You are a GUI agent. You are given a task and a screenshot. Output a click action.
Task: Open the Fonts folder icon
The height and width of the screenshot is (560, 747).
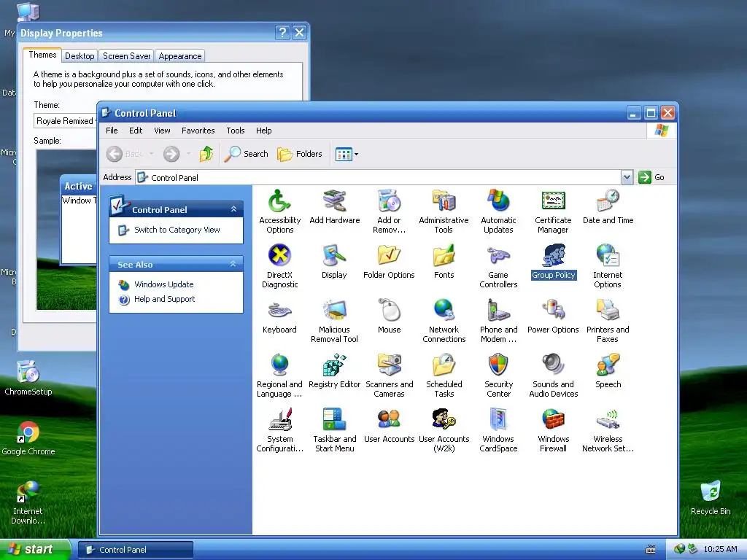pyautogui.click(x=444, y=256)
